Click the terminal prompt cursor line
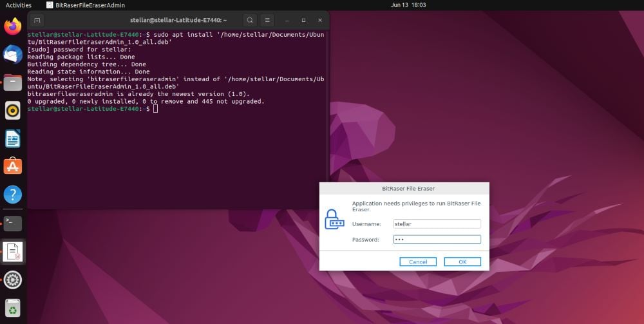The image size is (644, 324). (x=92, y=108)
